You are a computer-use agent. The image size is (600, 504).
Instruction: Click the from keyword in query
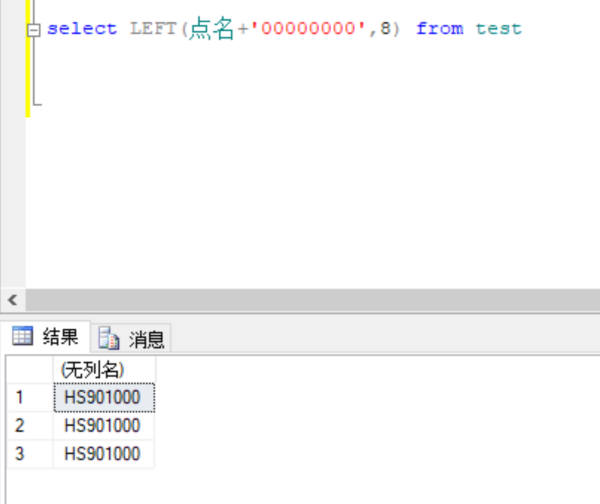pos(440,29)
